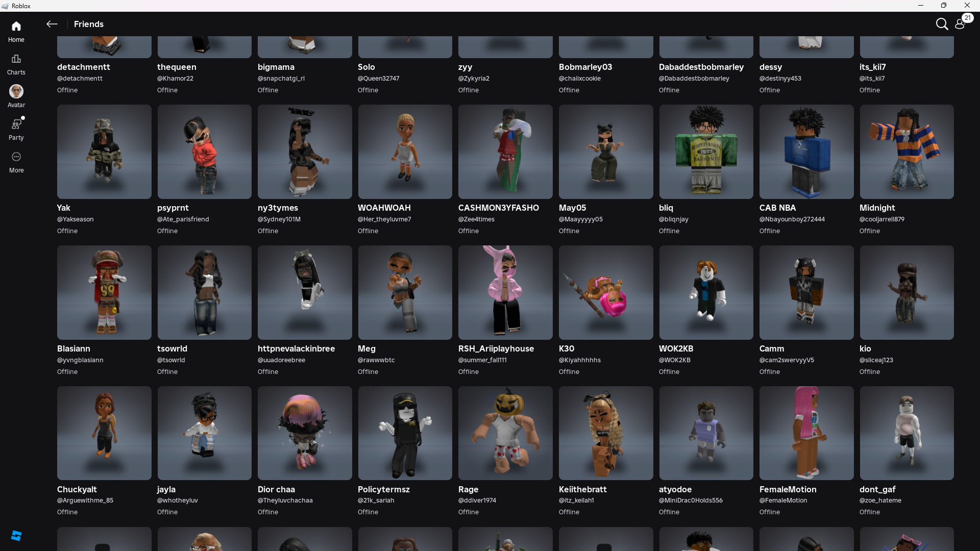Viewport: 980px width, 551px height.
Task: Open Dior chaa's pink-haired avatar thumbnail
Action: tap(305, 433)
